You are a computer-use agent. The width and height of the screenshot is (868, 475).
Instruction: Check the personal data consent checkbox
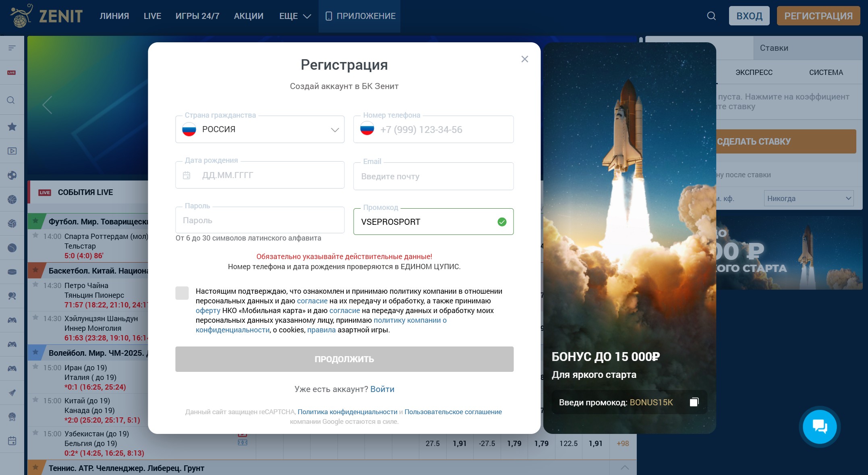(x=182, y=293)
